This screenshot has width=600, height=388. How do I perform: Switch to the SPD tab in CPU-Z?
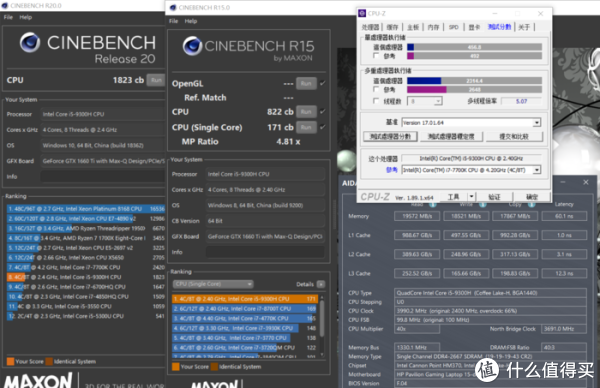point(453,27)
